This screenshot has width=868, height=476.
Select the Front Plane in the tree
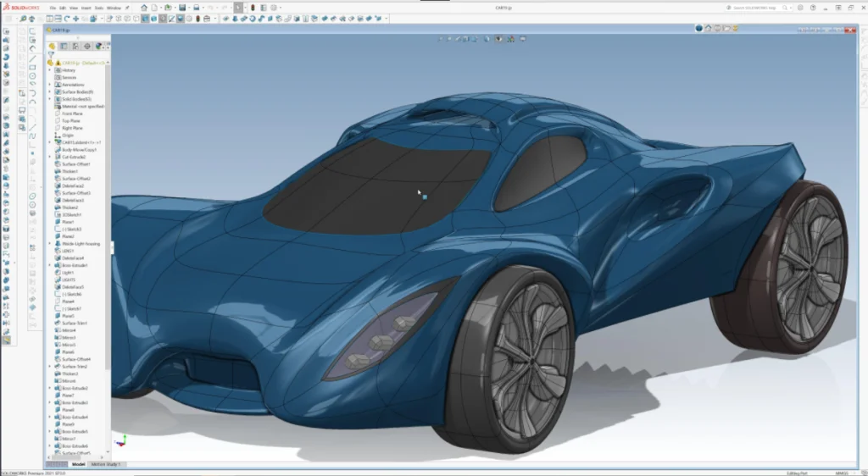(x=71, y=113)
